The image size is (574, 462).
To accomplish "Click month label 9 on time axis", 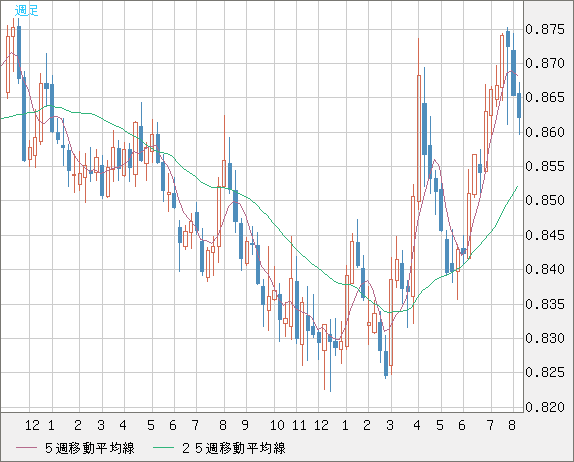I will 245,425.
